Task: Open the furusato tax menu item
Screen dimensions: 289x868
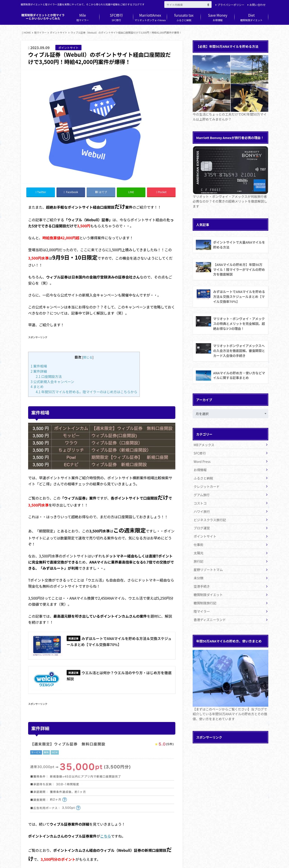Action: pos(184,18)
